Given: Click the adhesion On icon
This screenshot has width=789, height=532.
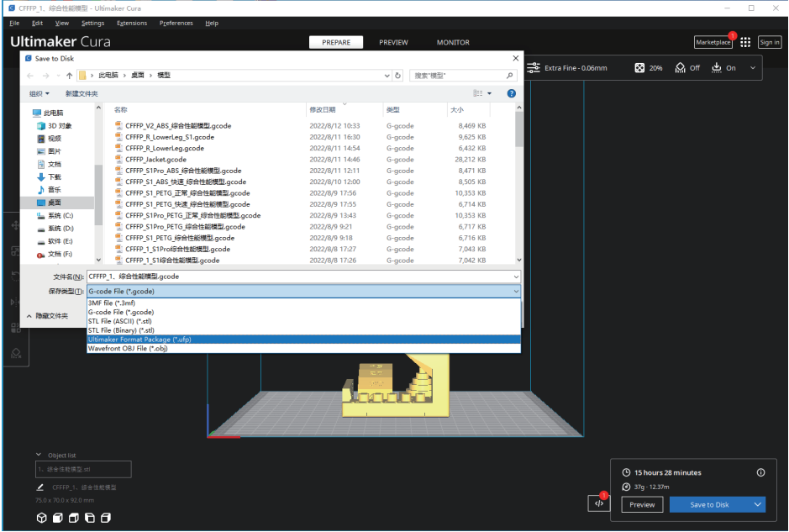Looking at the screenshot, I should click(717, 68).
